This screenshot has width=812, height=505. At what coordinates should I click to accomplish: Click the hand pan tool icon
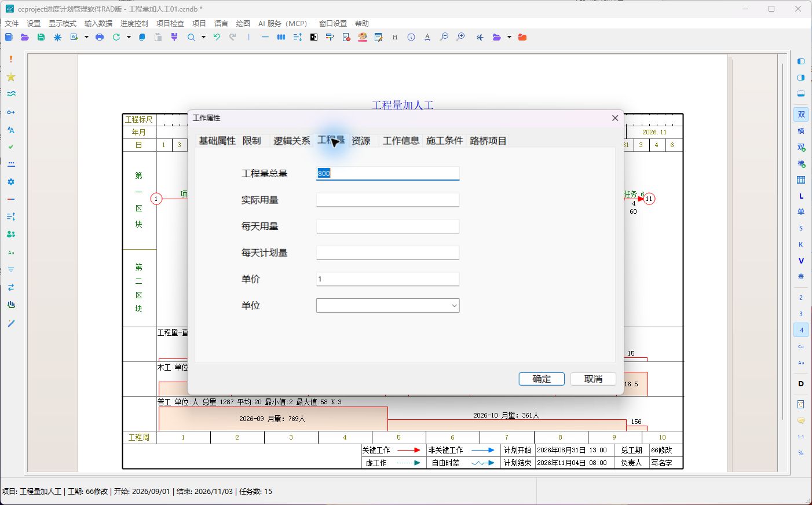(11, 305)
